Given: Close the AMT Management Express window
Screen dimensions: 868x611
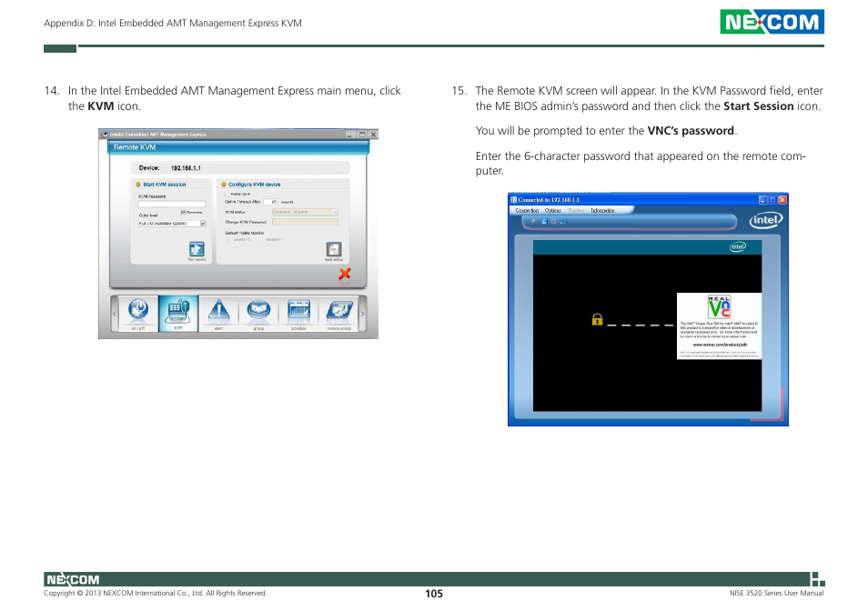Looking at the screenshot, I should tap(374, 135).
